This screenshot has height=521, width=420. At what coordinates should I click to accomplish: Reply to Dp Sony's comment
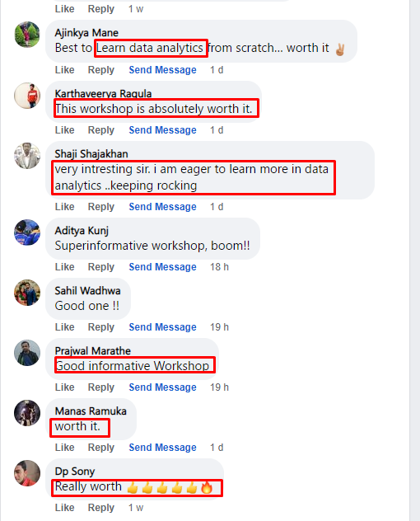click(101, 508)
